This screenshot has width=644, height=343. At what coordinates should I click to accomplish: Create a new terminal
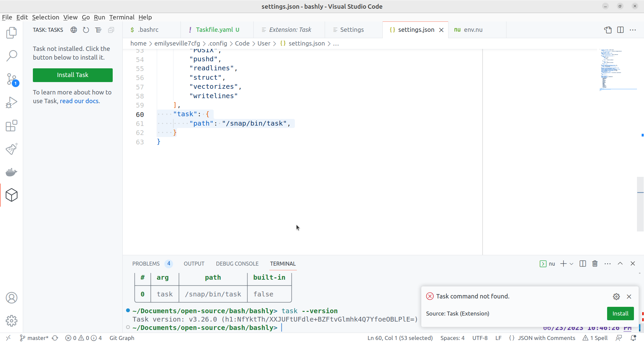point(563,264)
